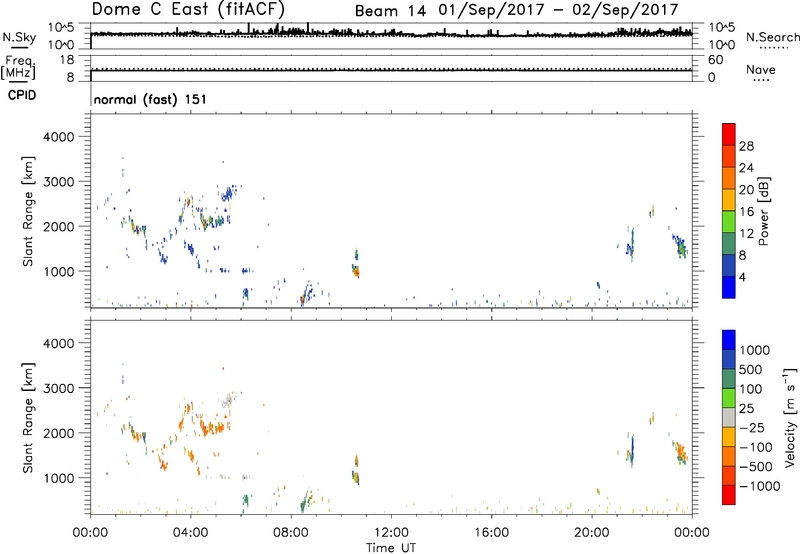Click the 'Time UT' axis label
The width and height of the screenshot is (800, 554).
coord(391,548)
